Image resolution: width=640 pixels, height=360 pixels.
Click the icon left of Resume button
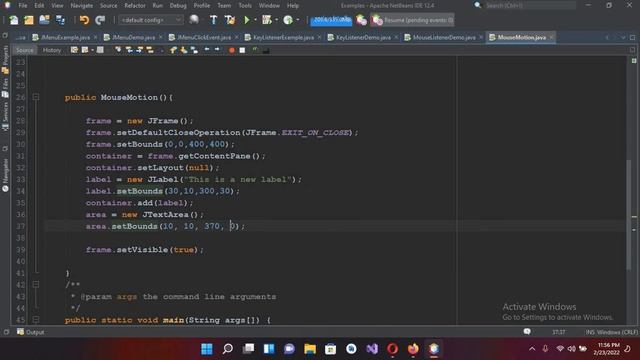(x=361, y=20)
